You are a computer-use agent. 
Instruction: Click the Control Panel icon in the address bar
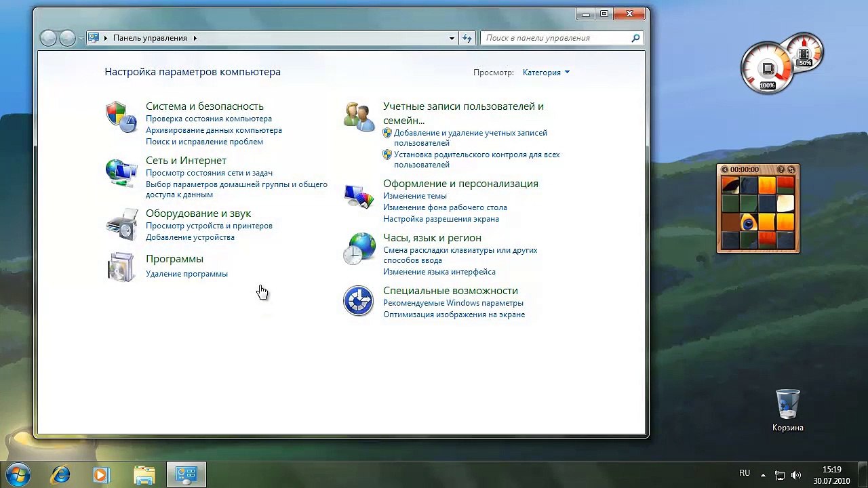[94, 38]
